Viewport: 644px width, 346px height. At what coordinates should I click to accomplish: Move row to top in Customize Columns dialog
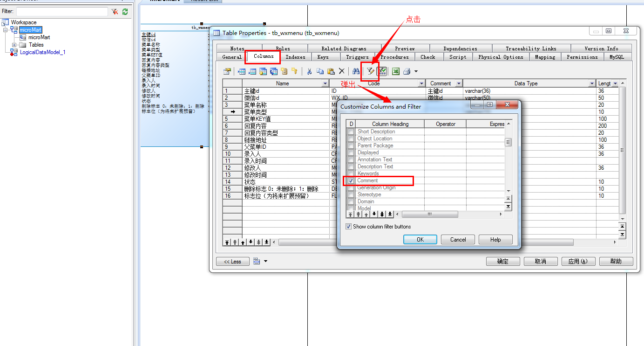[x=351, y=214]
